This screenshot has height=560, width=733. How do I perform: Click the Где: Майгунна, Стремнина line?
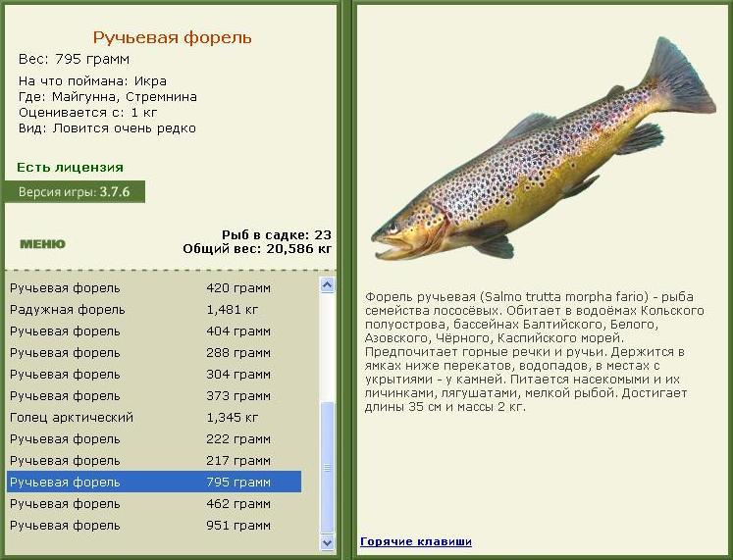coord(108,97)
